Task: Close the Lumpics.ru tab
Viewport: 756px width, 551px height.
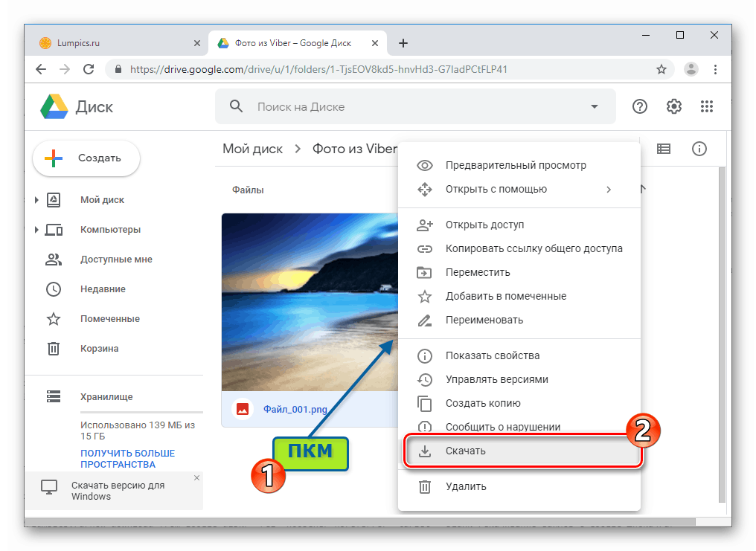Action: 196,43
